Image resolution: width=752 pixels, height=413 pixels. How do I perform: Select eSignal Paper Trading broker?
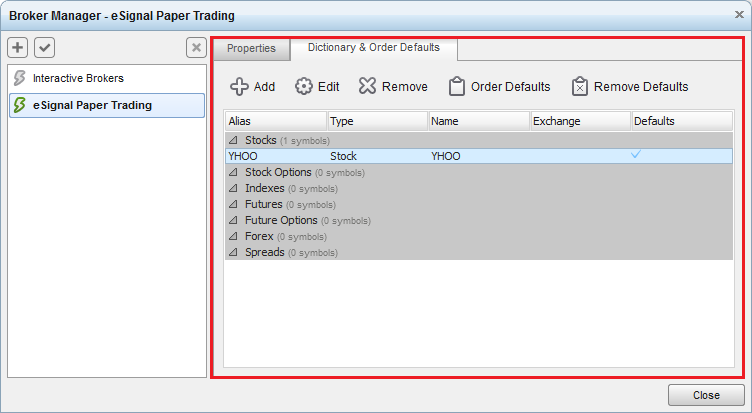[92, 105]
